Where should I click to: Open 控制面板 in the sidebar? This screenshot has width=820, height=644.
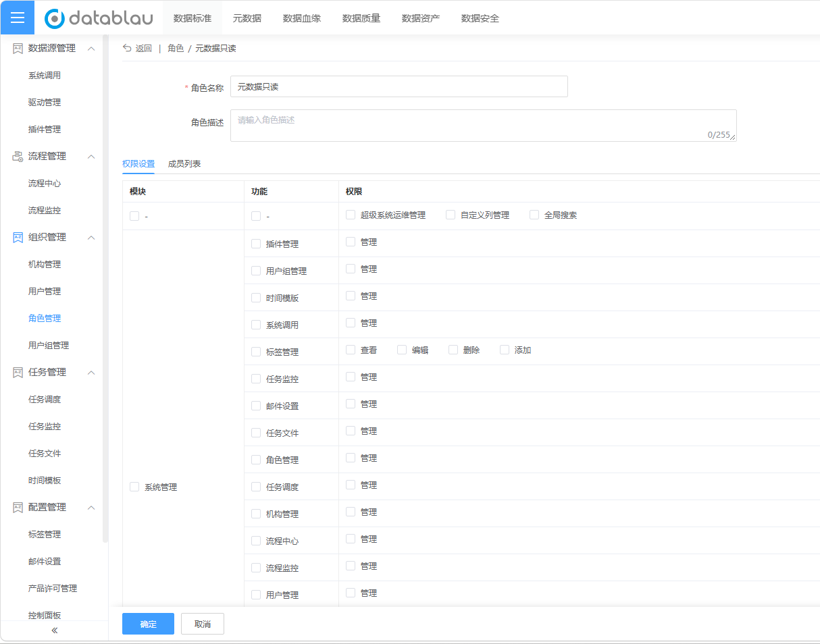click(x=45, y=615)
